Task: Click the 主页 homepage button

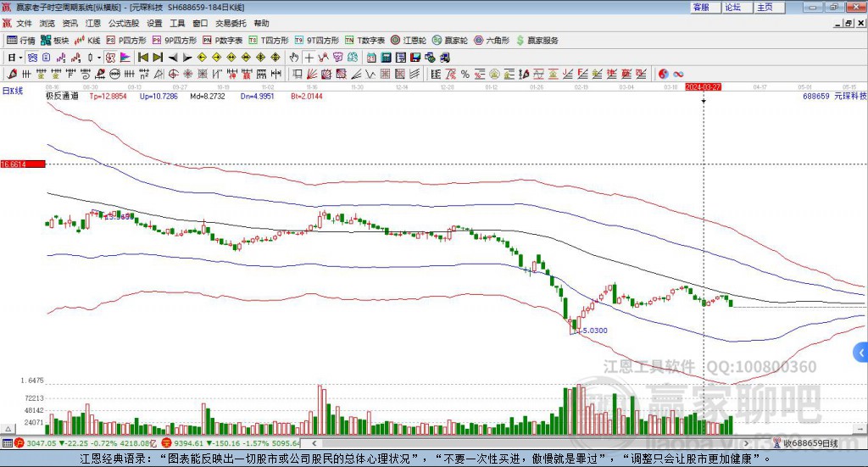Action: click(770, 7)
